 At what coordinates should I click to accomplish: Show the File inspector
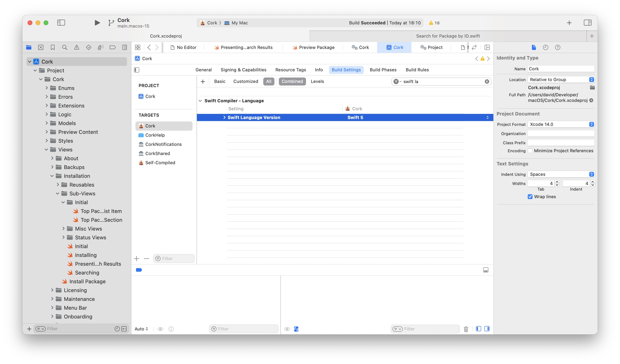click(534, 47)
